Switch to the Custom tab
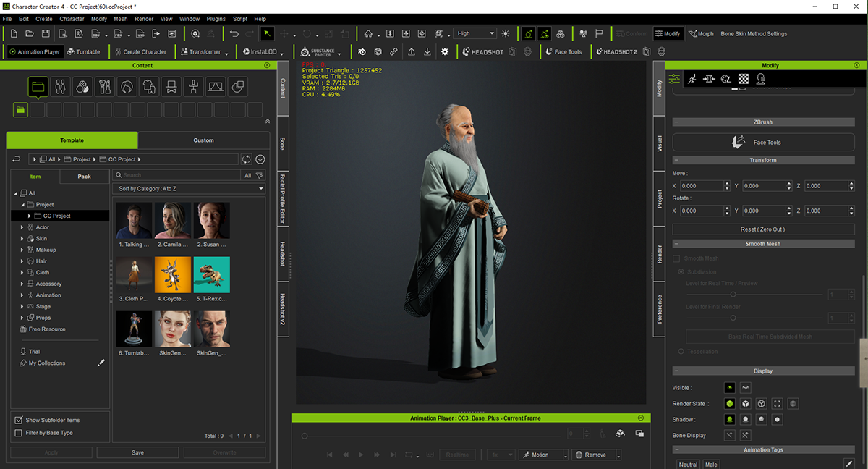This screenshot has height=469, width=868. pos(203,140)
